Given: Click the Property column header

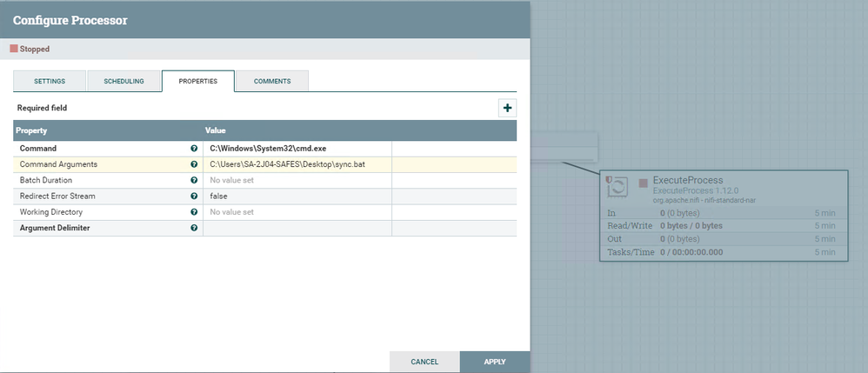Looking at the screenshot, I should point(31,130).
